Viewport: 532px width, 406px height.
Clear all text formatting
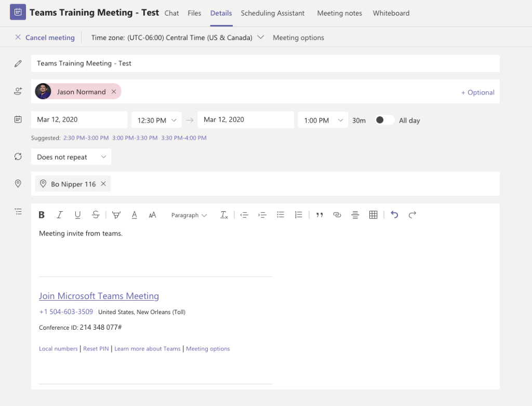tap(224, 215)
